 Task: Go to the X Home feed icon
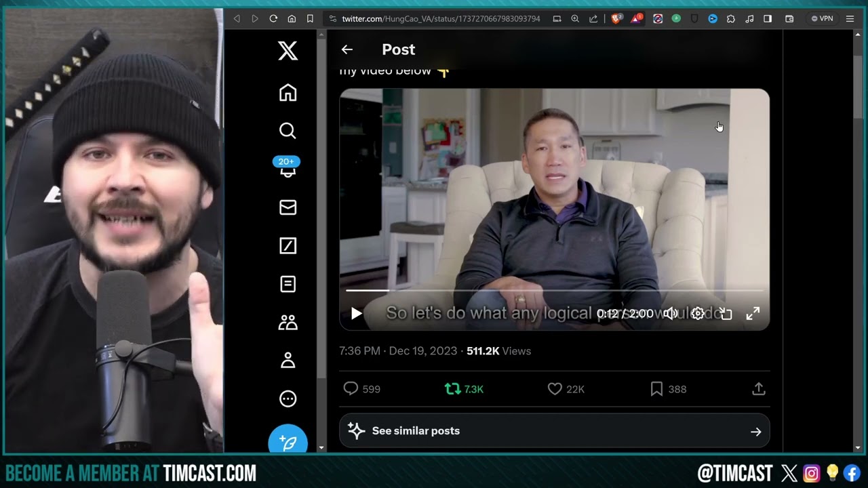pyautogui.click(x=288, y=92)
